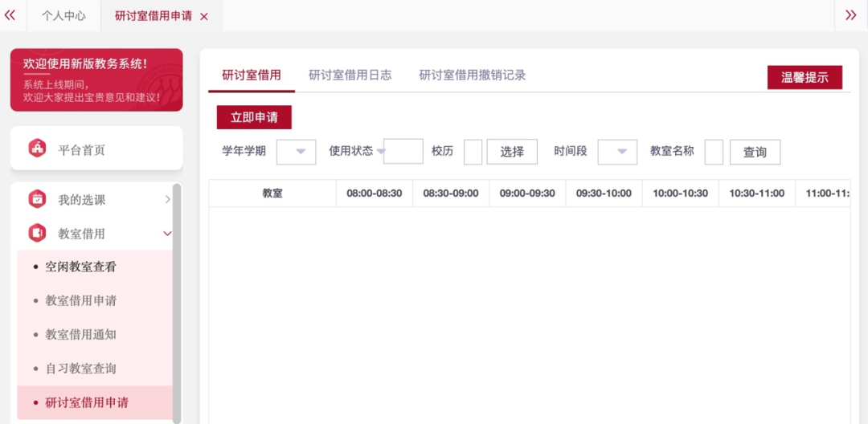
Task: Click the 教室名称 input field
Action: [713, 152]
